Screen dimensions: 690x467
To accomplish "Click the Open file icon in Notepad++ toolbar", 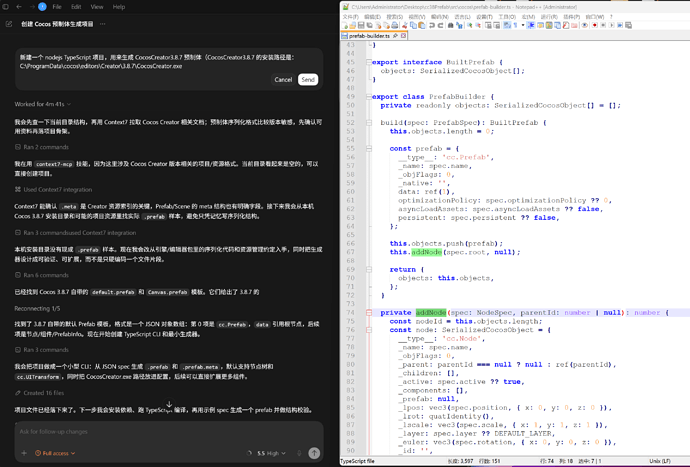I will [x=352, y=26].
